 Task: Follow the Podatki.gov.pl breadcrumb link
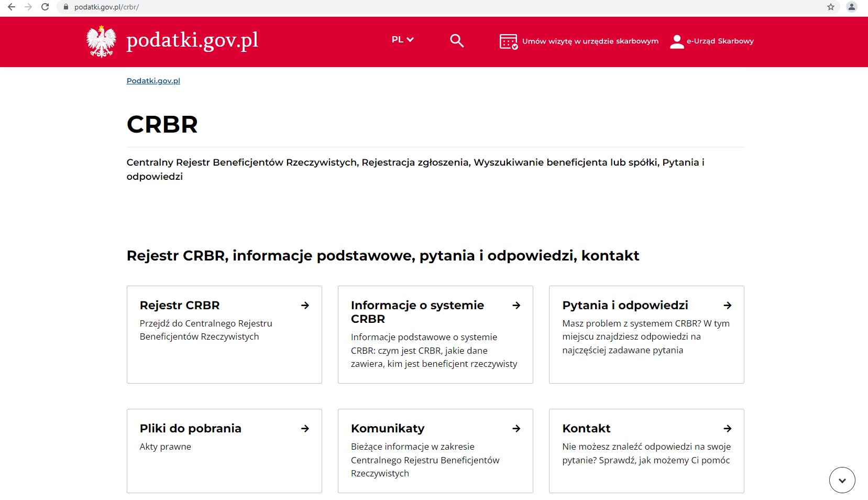click(x=153, y=81)
